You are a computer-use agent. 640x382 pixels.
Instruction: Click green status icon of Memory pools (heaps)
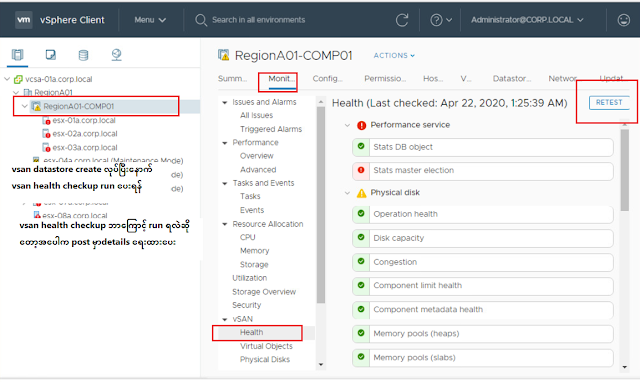pos(361,333)
